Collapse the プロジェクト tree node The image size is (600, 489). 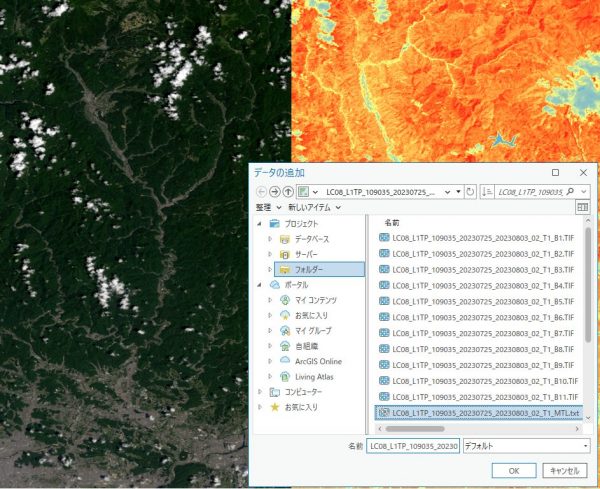pos(260,223)
